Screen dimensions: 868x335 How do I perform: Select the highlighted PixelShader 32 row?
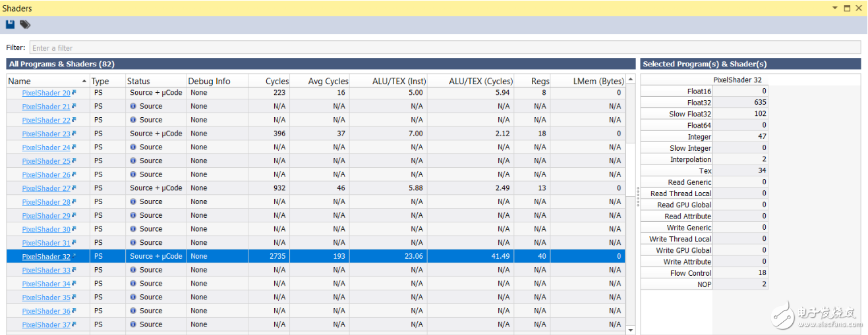[316, 257]
